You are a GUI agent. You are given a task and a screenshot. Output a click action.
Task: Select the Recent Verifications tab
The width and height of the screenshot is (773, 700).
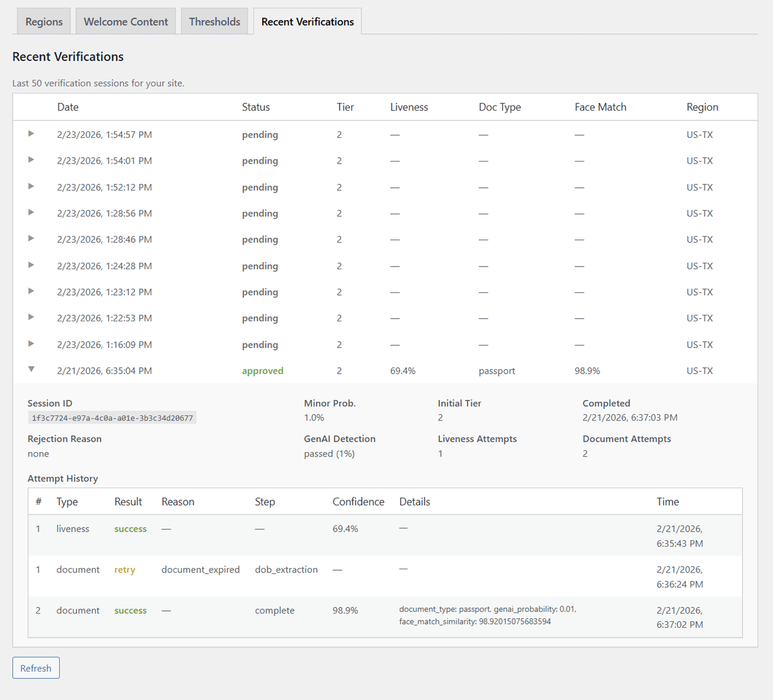[x=307, y=22]
